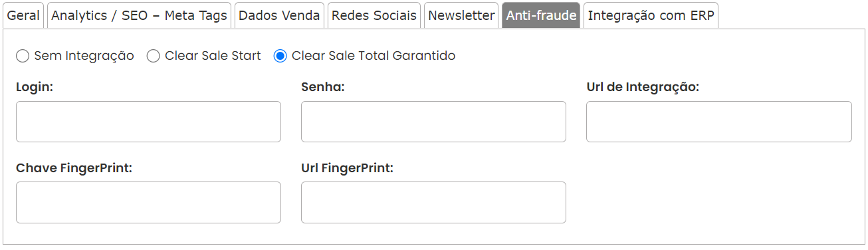Focus the Url FingerPrint text field
The image size is (868, 250).
point(433,202)
